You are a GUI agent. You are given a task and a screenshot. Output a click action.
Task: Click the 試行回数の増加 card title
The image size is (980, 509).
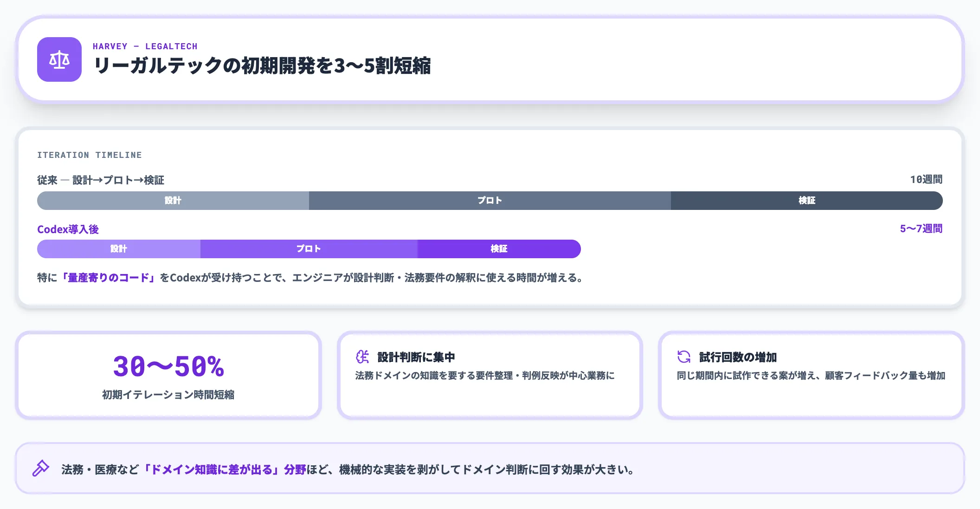click(x=738, y=357)
